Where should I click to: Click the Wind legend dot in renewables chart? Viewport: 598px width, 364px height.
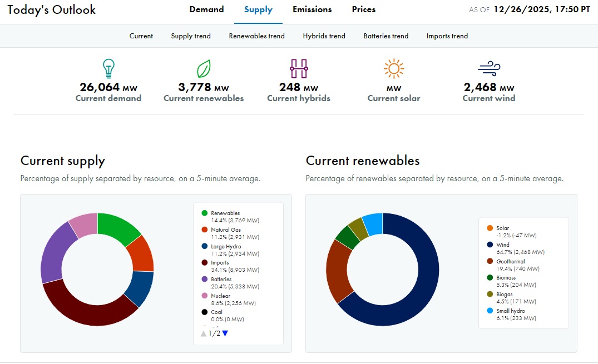pos(490,245)
